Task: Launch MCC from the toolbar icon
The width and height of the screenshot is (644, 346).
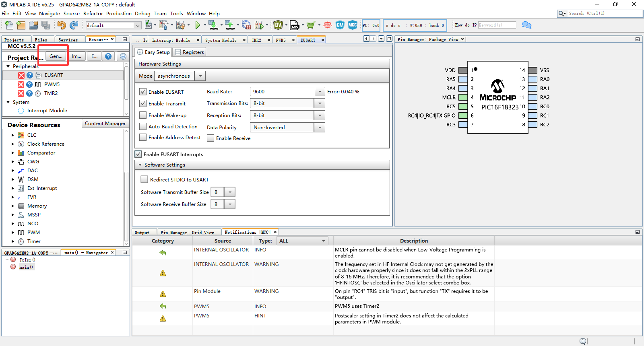Action: [353, 25]
